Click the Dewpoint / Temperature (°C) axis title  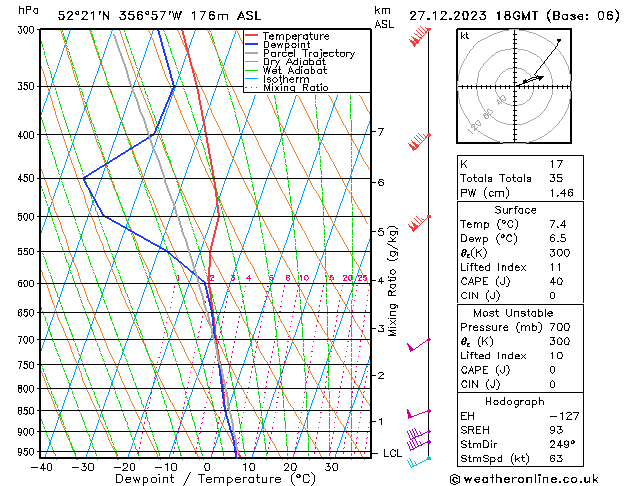[215, 479]
